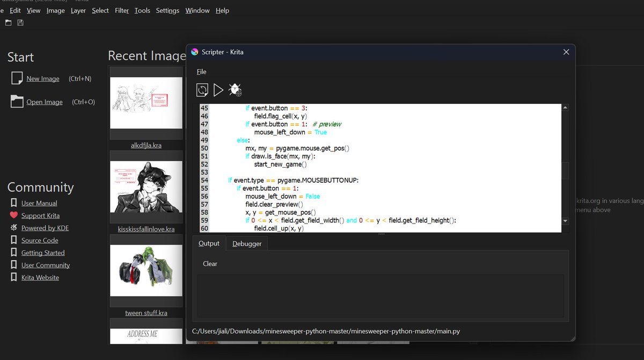The height and width of the screenshot is (360, 644).
Task: Close the Scripter dialog
Action: pyautogui.click(x=566, y=52)
